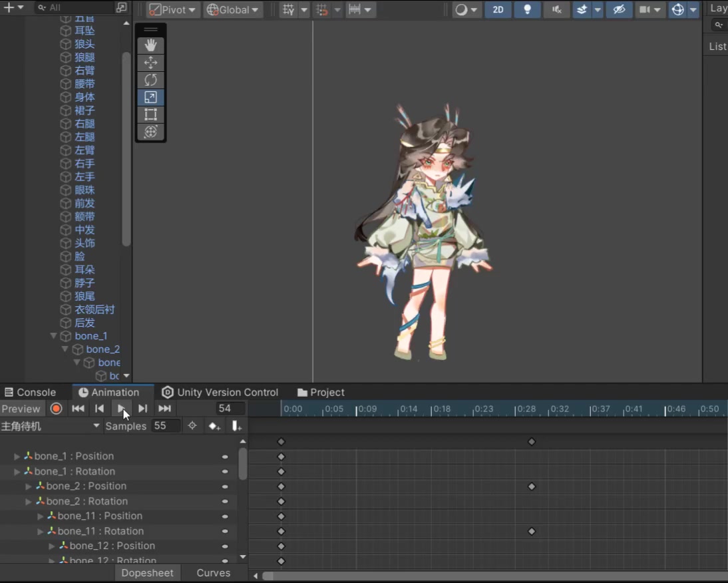Click the Preview button
The width and height of the screenshot is (728, 583).
21,409
